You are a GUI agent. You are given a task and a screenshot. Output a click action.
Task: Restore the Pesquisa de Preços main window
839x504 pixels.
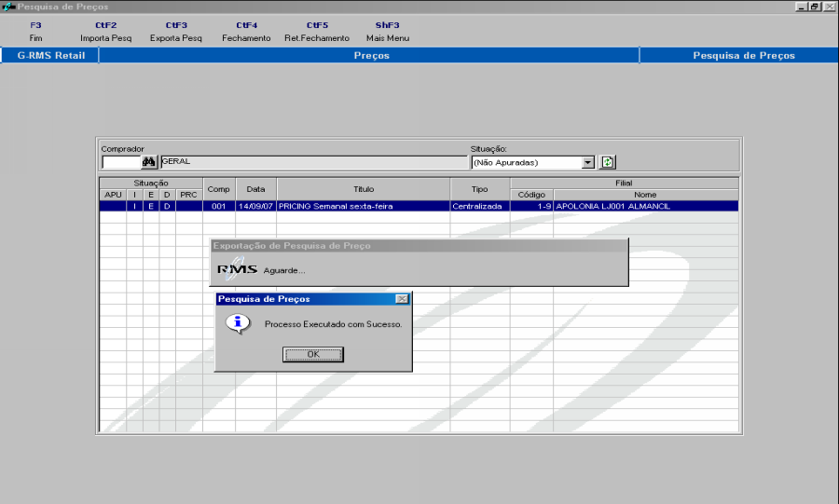(815, 7)
